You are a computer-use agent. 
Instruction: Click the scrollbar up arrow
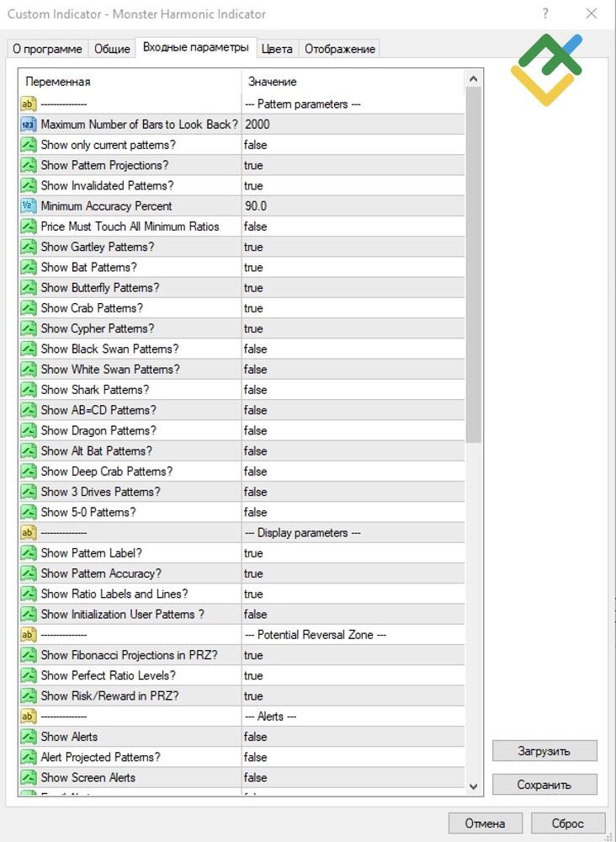pos(473,79)
